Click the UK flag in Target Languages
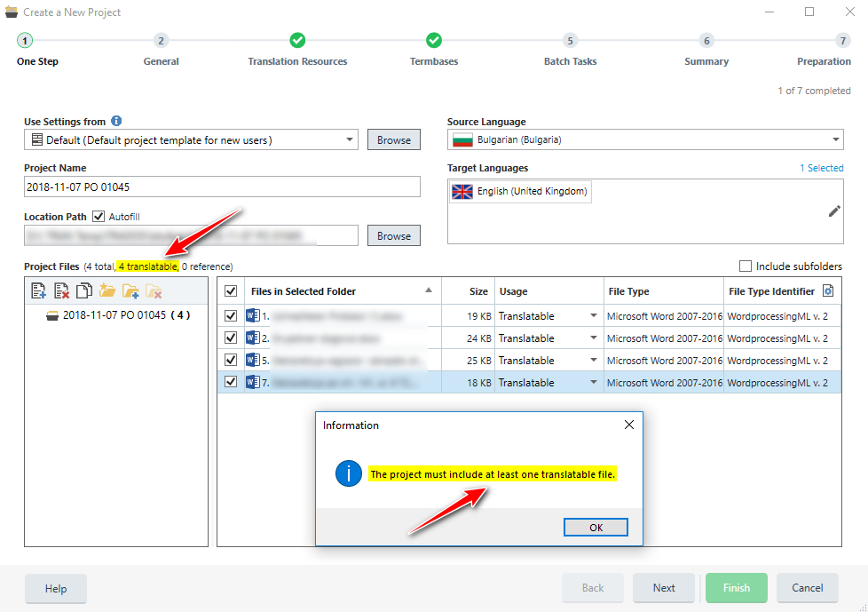Viewport: 868px width, 612px height. click(462, 192)
